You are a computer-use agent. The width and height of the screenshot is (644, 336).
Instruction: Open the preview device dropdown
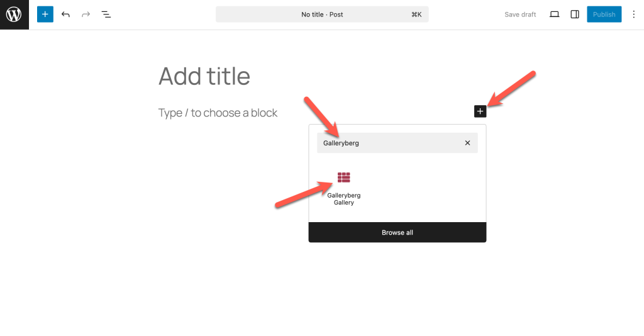[x=554, y=14]
